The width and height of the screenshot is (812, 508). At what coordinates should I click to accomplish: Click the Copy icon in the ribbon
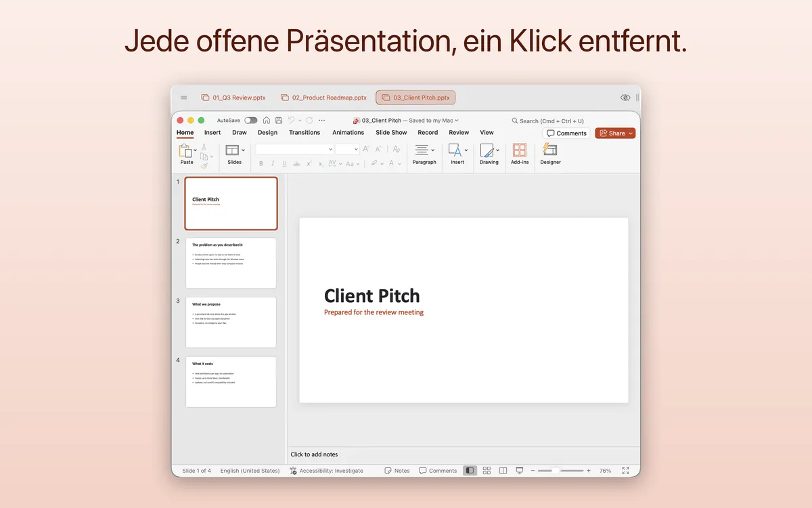(204, 156)
